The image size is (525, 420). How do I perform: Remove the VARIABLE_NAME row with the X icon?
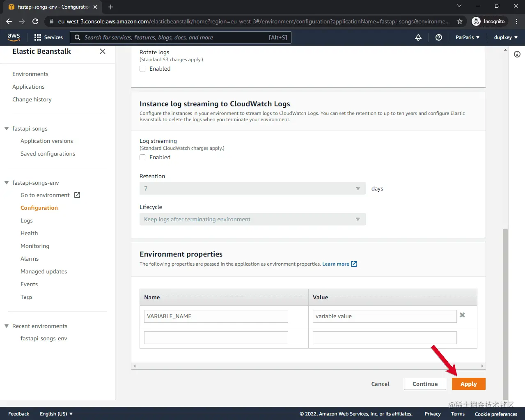pos(462,315)
